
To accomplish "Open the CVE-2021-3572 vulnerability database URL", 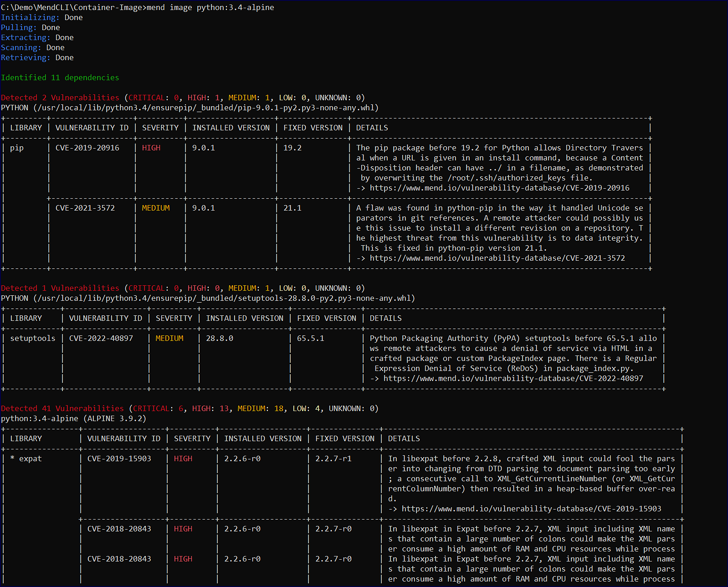I will click(497, 258).
